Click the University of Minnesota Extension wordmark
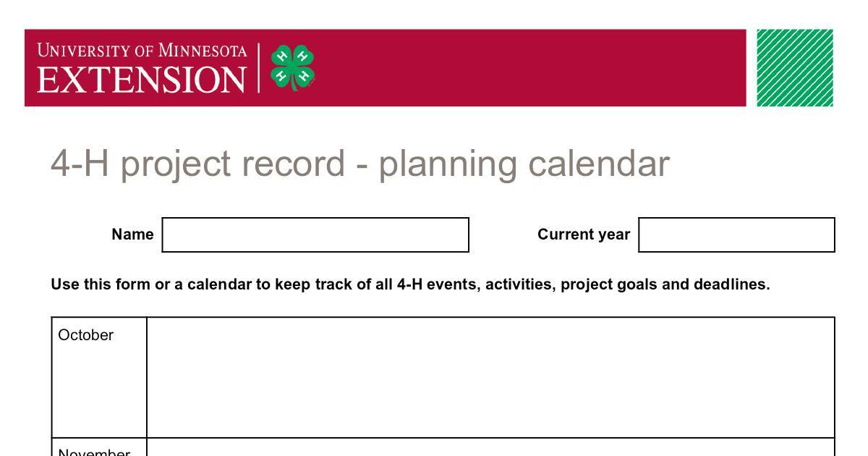Image resolution: width=868 pixels, height=456 pixels. point(142,68)
